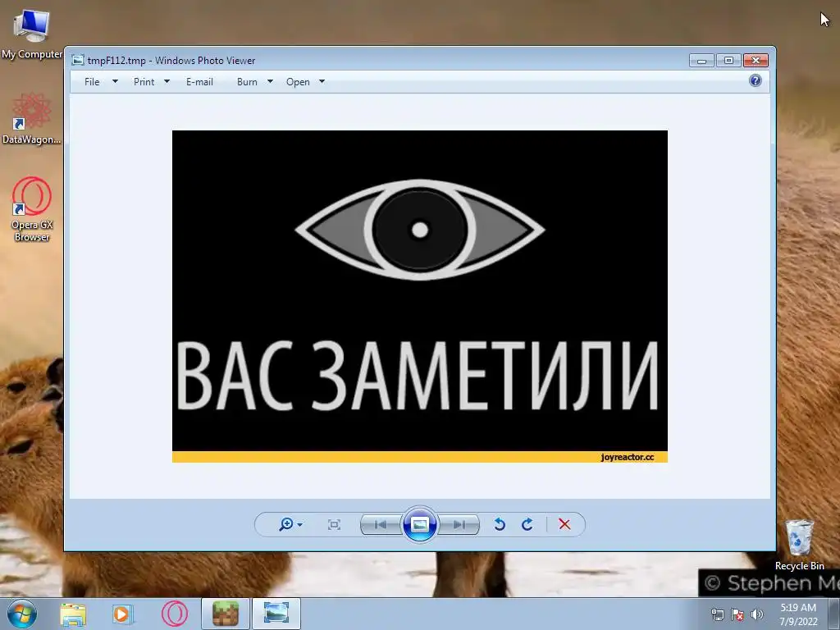Screen dimensions: 840x630
Task: Maximize the Windows Photo Viewer window
Action: pos(728,61)
